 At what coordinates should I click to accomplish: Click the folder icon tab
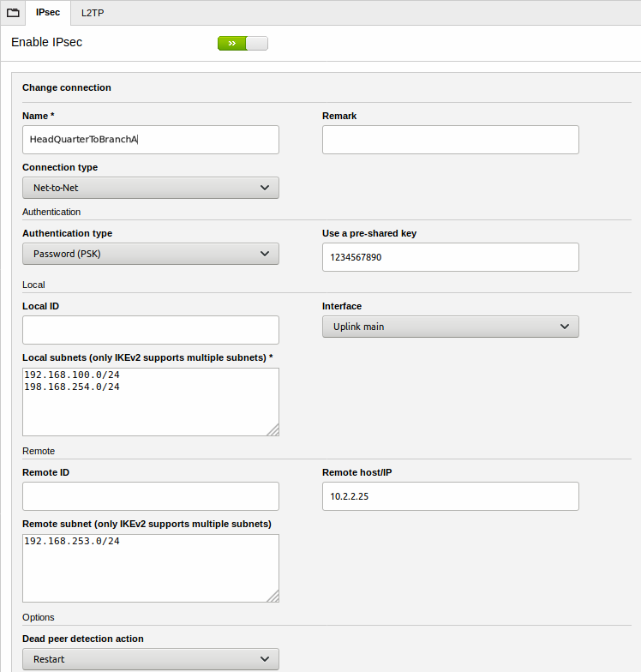(x=13, y=13)
